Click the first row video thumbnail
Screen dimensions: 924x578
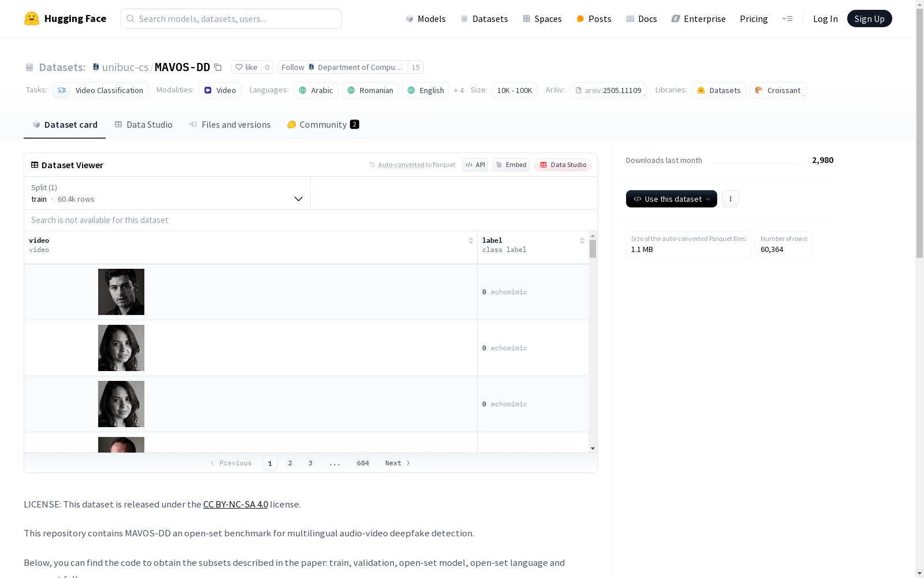pyautogui.click(x=121, y=292)
